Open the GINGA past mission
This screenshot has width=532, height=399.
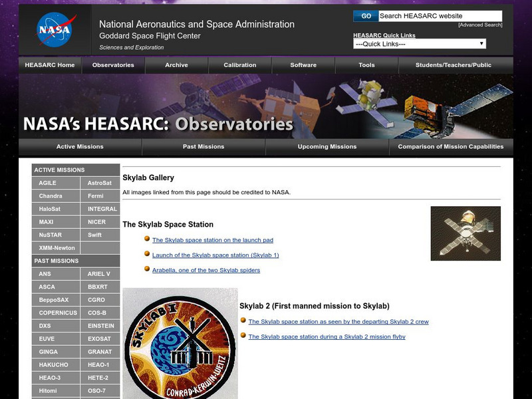[x=56, y=352]
